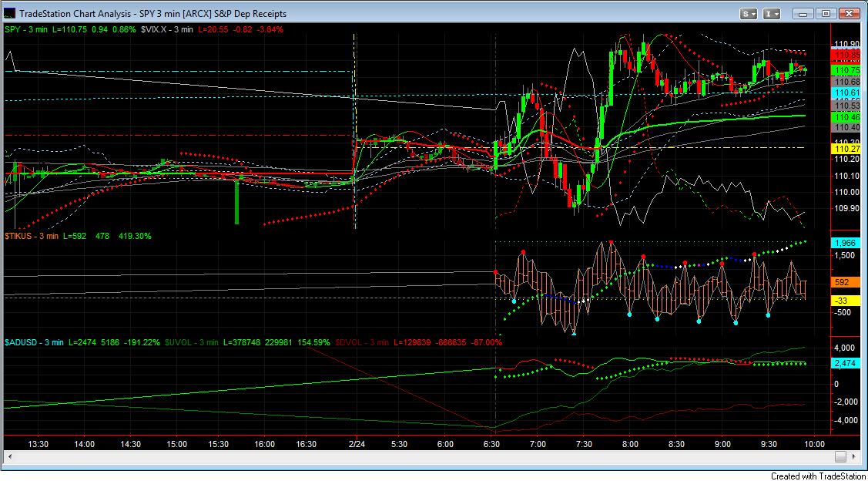Click the yellow -33 TIKUS marker
Image resolution: width=868 pixels, height=481 pixels.
pos(847,300)
